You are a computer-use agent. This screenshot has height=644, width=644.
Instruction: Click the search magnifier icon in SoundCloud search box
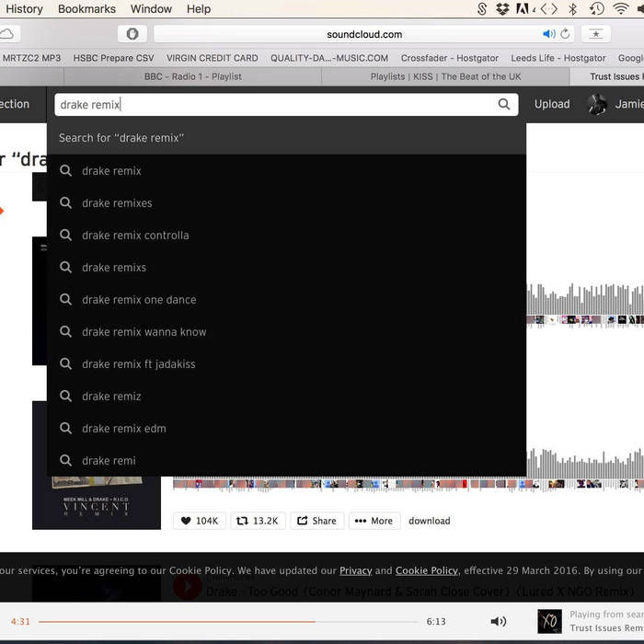coord(504,105)
